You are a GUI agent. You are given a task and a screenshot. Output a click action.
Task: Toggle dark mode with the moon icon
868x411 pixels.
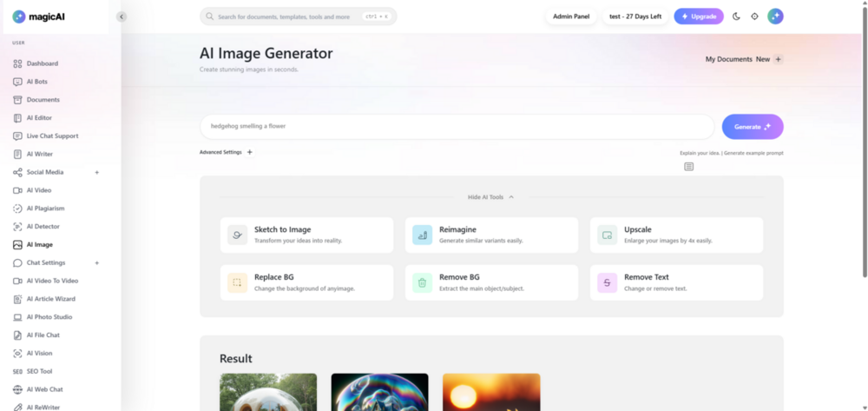[736, 17]
